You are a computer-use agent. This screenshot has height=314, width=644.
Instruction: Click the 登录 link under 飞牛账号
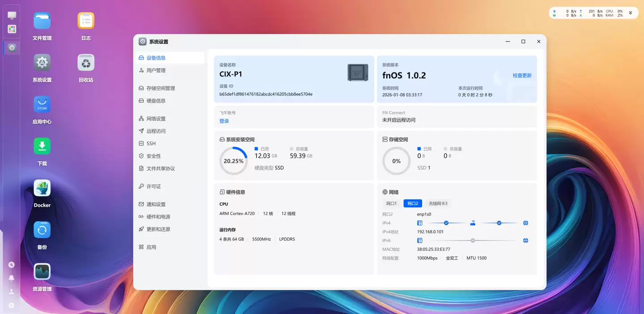point(224,120)
